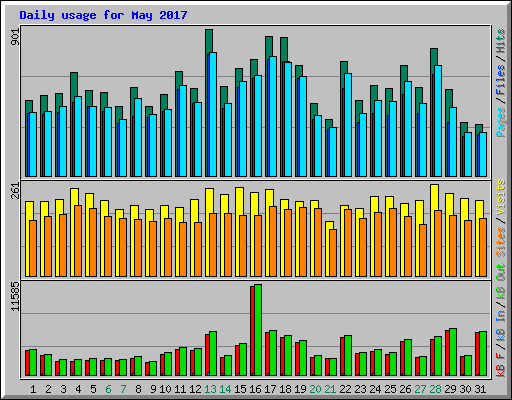
Task: Click day 15 label on the x-axis
Action: (240, 389)
